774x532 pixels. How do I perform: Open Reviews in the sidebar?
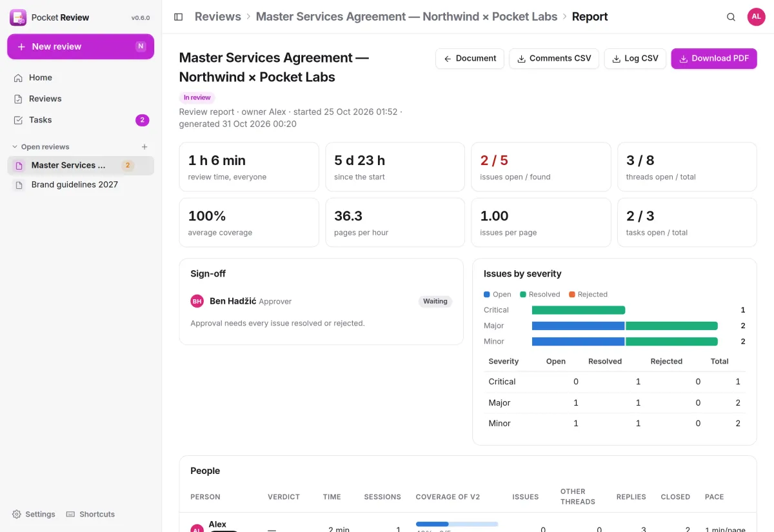coord(81,99)
